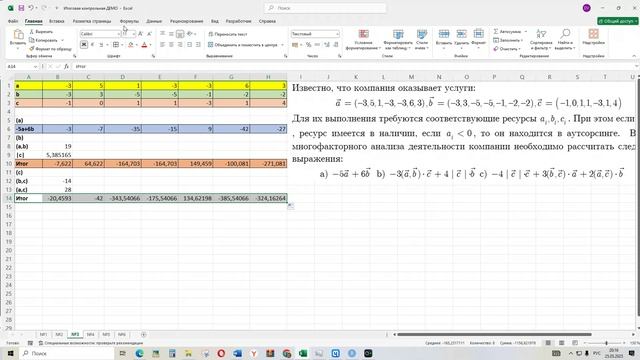Switch to Formulas (Формулы) tab
Viewport: 640px width, 360px height.
pos(129,21)
